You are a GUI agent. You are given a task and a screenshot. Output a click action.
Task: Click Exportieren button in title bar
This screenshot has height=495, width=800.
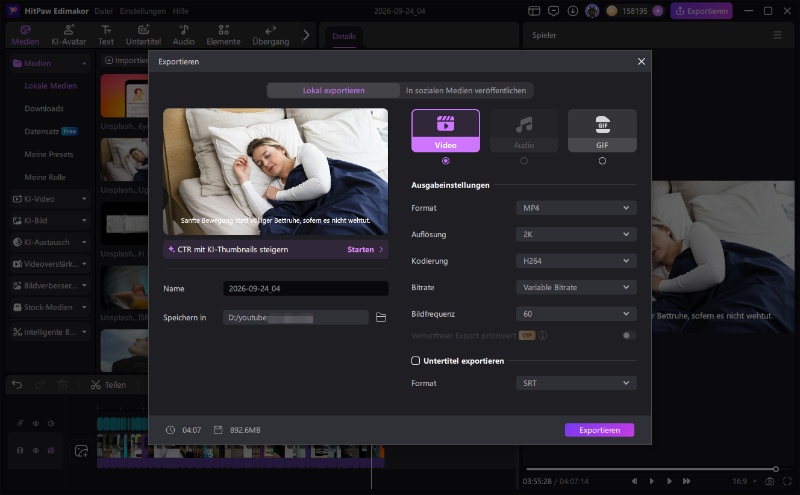click(x=702, y=11)
